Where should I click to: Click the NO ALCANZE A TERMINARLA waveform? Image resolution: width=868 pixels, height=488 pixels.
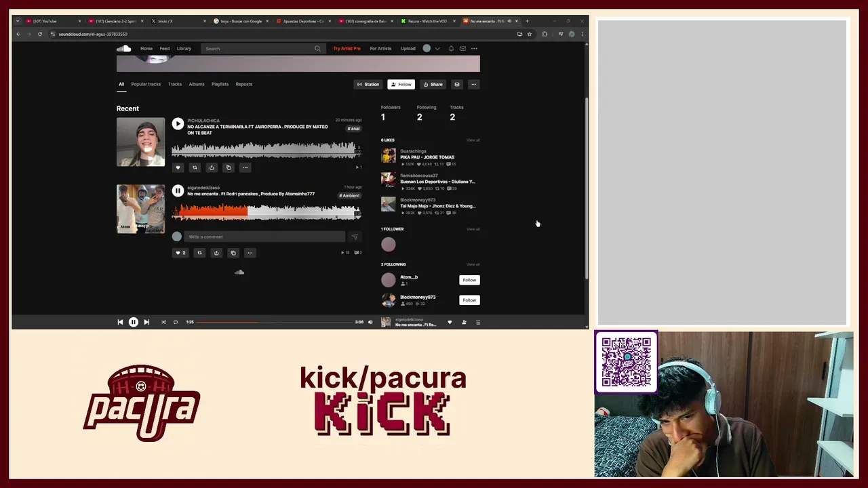tap(266, 149)
